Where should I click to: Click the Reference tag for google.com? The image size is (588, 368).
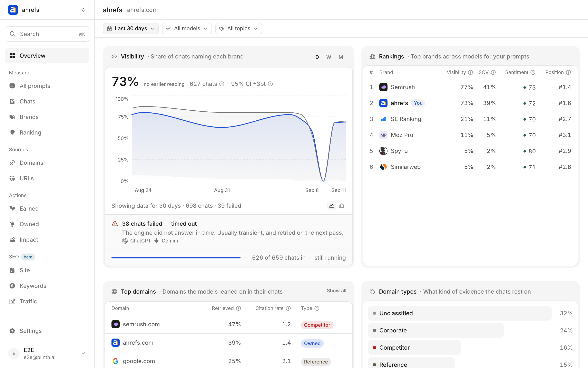click(x=316, y=362)
